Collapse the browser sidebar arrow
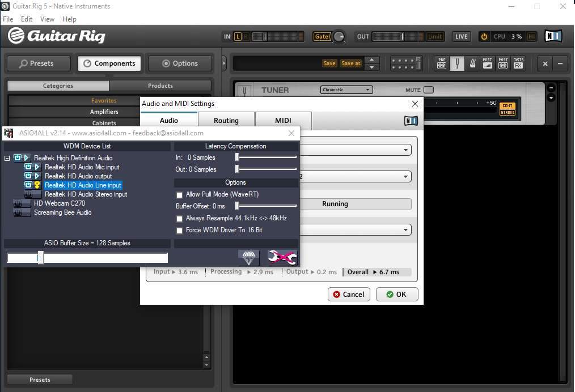The width and height of the screenshot is (575, 392). tap(224, 63)
